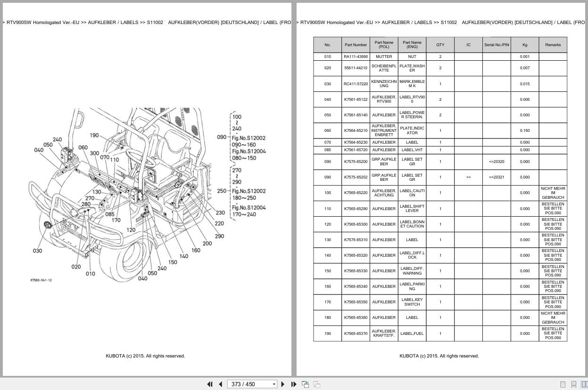Click the MUTTER part name cell
This screenshot has width=588, height=390.
coord(384,57)
